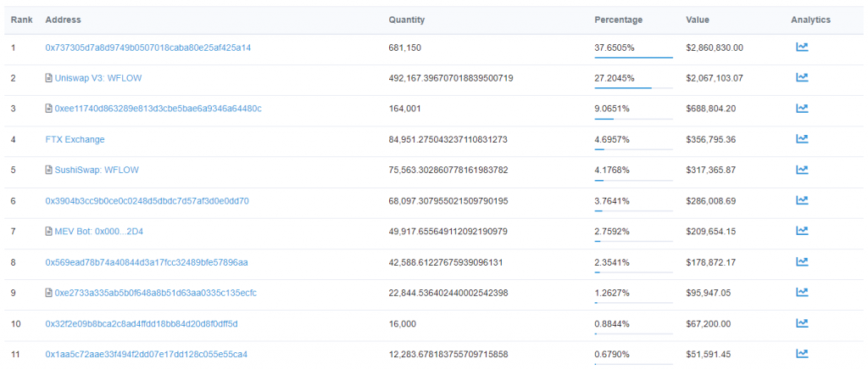Viewport: 868px width, 370px height.
Task: Open analytics chart for the 0xe2733a33 address row
Action: point(802,293)
